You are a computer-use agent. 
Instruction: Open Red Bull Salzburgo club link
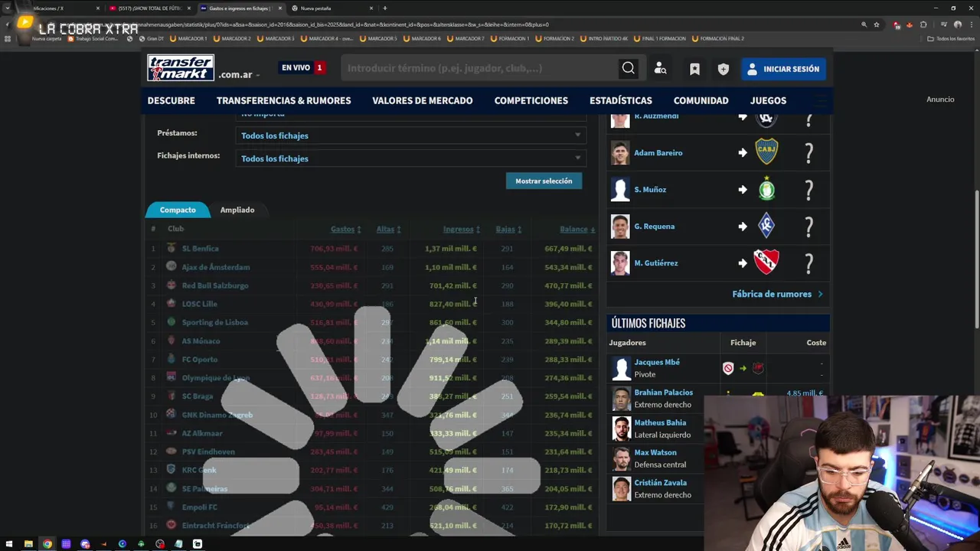tap(215, 285)
